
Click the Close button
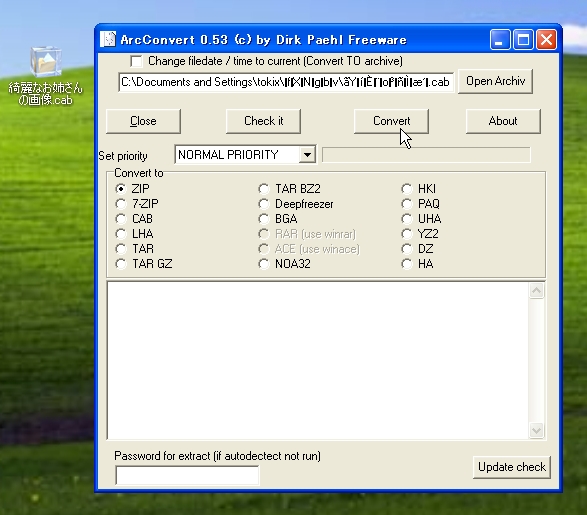tap(143, 121)
